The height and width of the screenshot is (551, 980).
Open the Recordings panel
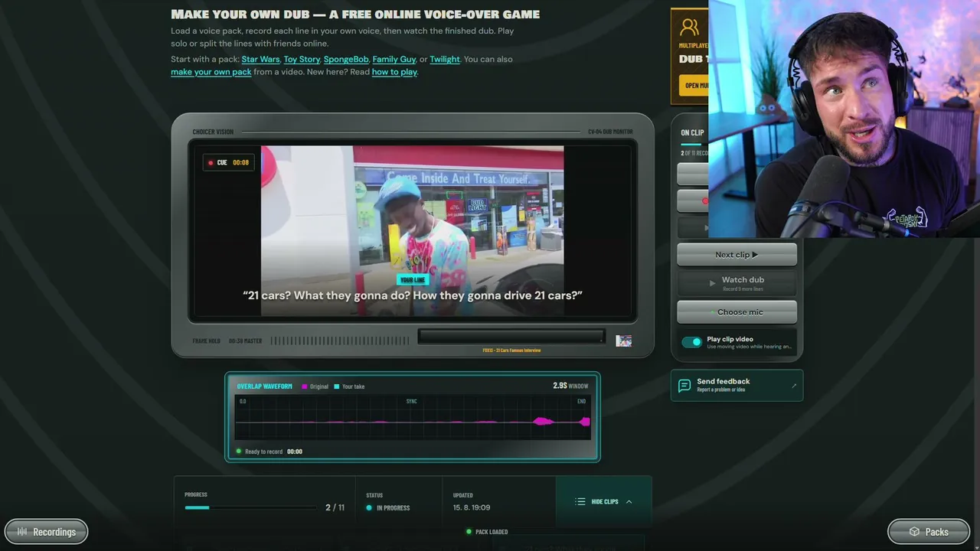tap(46, 532)
